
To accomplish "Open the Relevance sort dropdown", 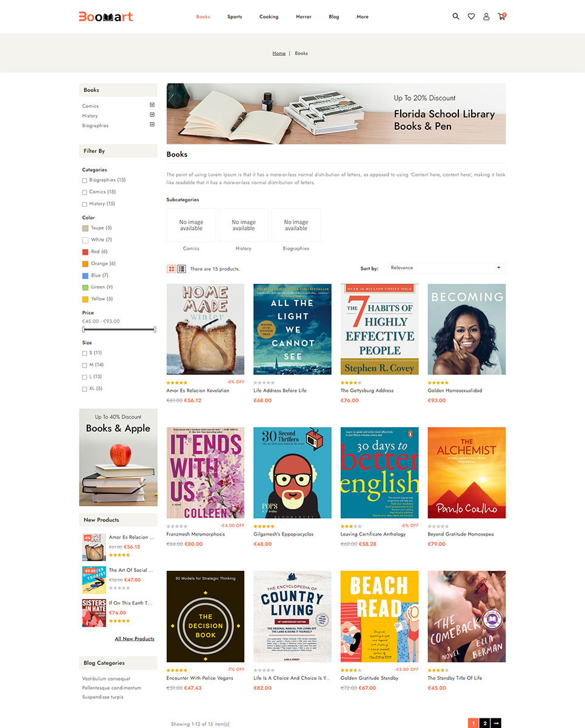I will coord(446,268).
